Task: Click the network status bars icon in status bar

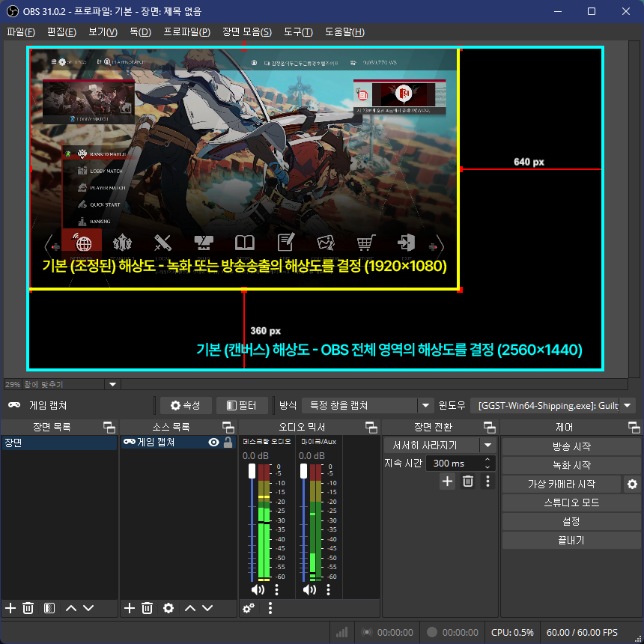Action: [x=341, y=632]
